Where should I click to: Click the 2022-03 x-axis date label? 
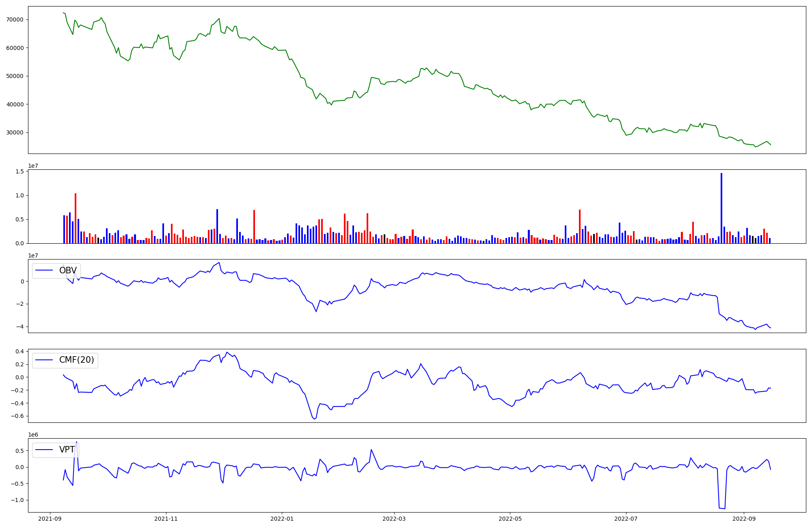pyautogui.click(x=394, y=519)
